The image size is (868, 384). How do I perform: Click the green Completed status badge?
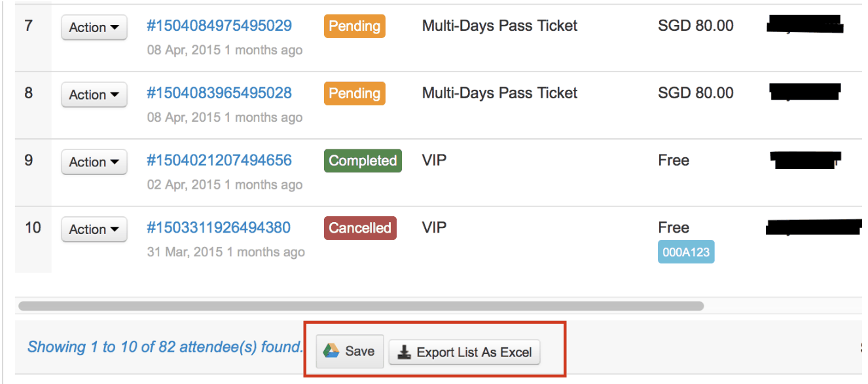363,161
